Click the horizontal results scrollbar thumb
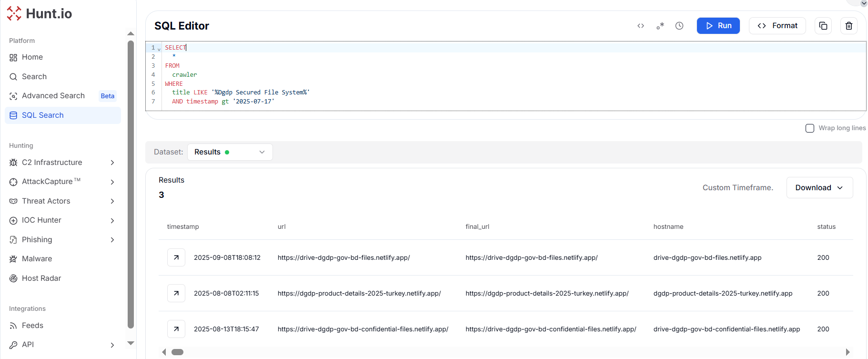 (x=177, y=352)
